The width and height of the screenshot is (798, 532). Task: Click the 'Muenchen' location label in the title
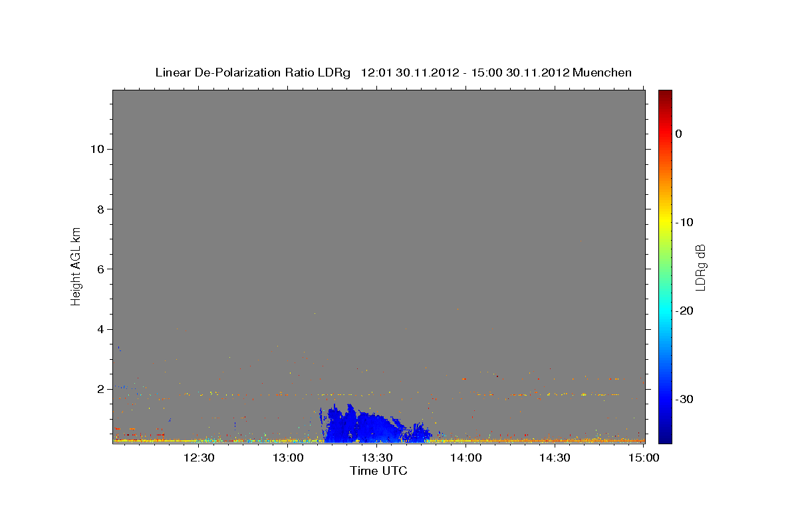click(x=602, y=72)
